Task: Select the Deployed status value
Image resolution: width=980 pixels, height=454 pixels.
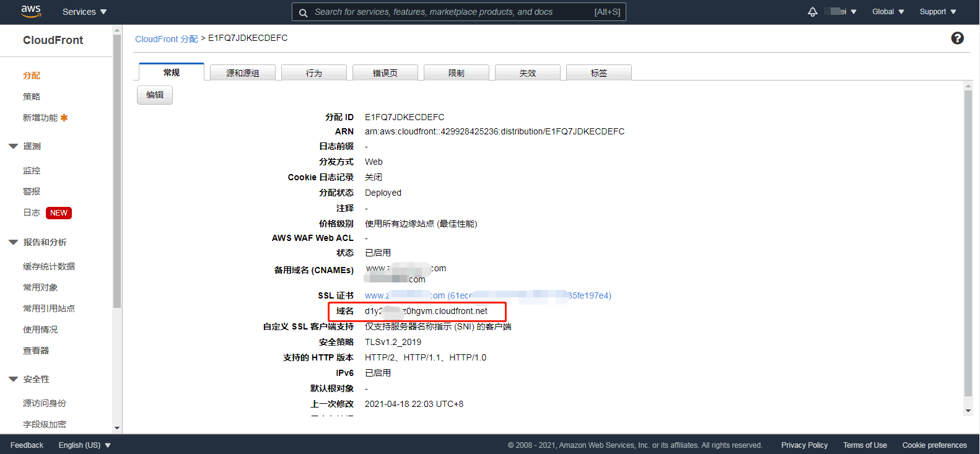Action: (383, 193)
